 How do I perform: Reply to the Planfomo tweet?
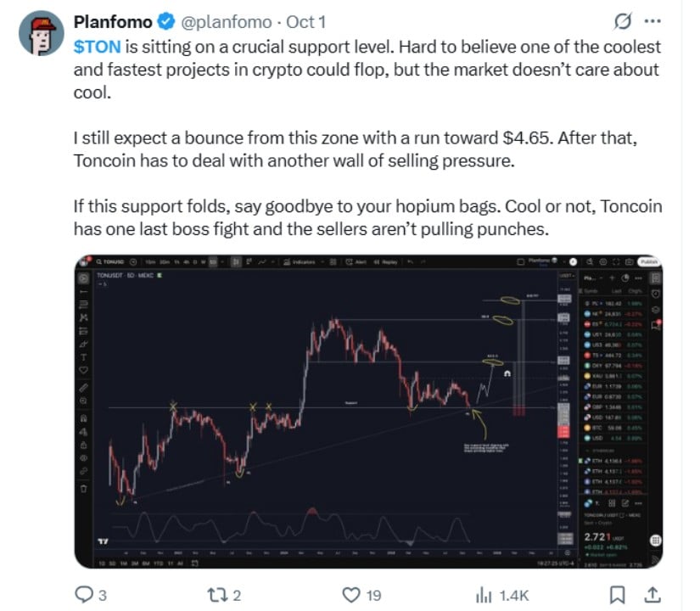[x=84, y=595]
